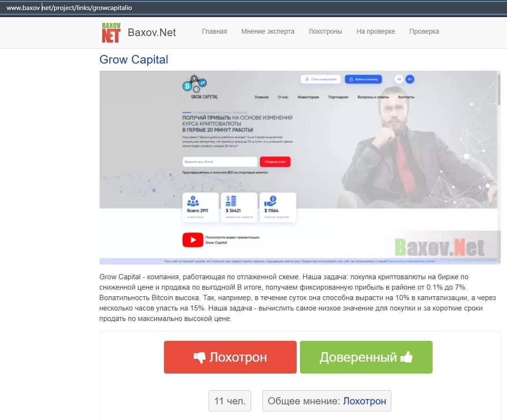This screenshot has height=420, width=507.
Task: Click the hand-with-coin icon above $ 11564
Action: (x=270, y=201)
